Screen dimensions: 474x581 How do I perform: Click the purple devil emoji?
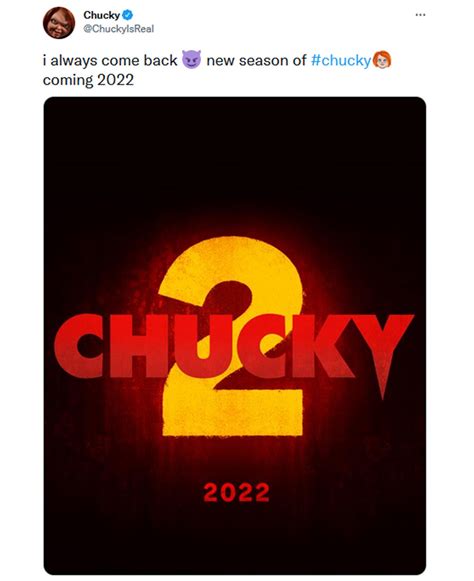[x=191, y=60]
